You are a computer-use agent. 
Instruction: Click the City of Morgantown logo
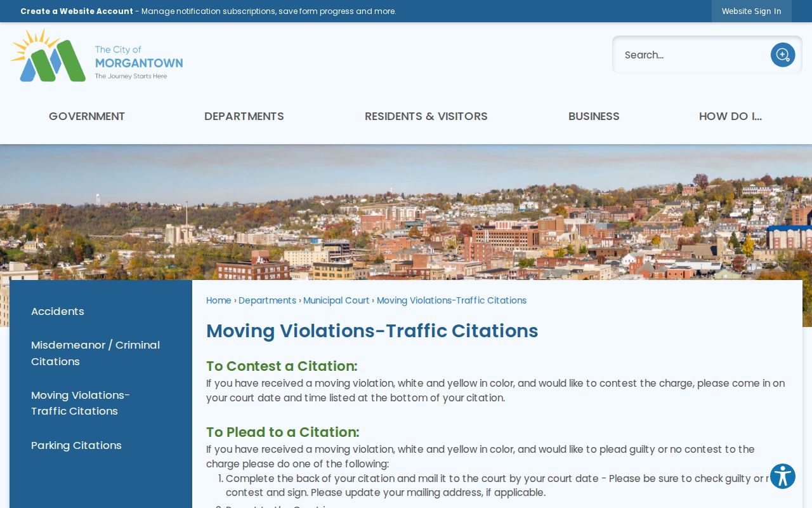[97, 55]
